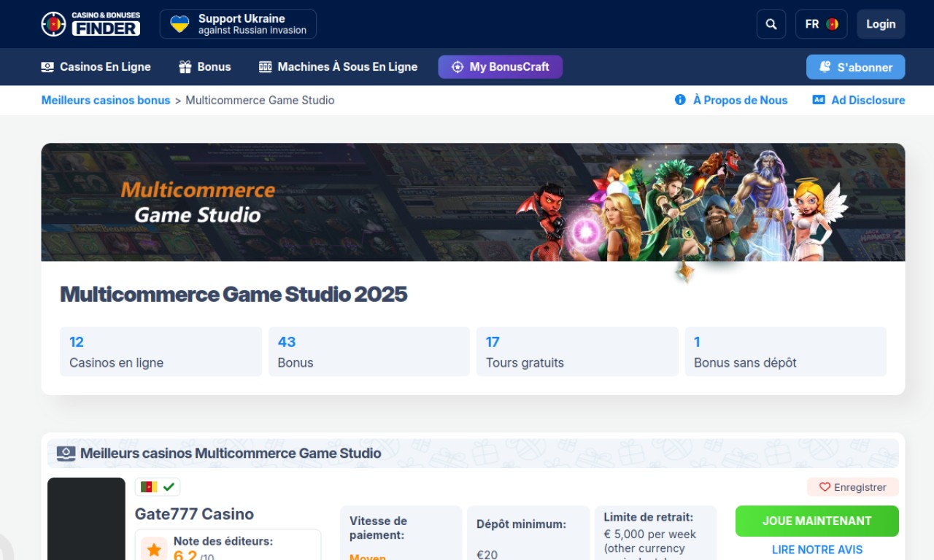Click the My BonusCraft target icon
Viewport: 934px width, 560px height.
(458, 67)
